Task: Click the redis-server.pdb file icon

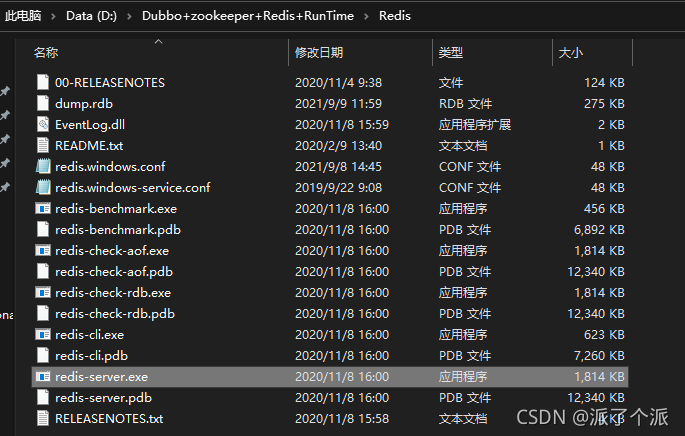Action: pos(43,397)
